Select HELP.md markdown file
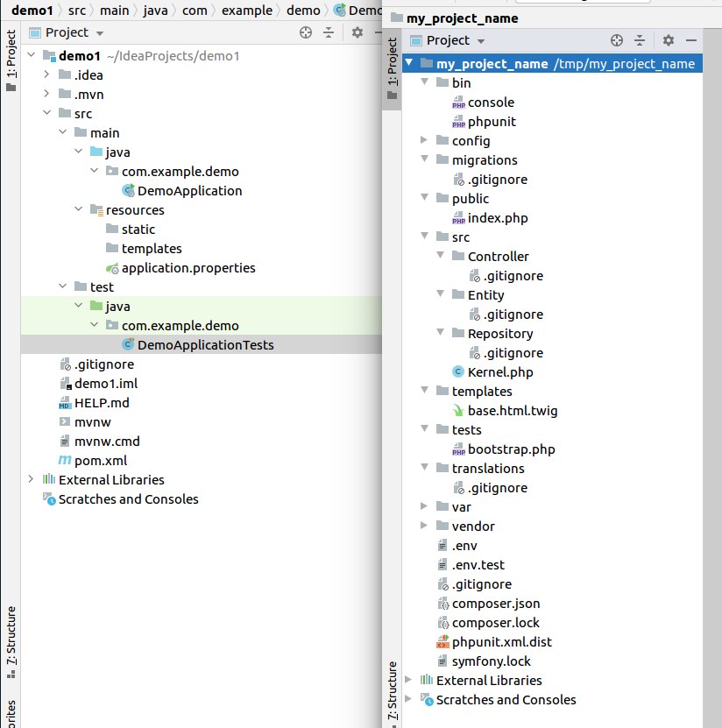Viewport: 722px width, 728px height. pyautogui.click(x=95, y=402)
